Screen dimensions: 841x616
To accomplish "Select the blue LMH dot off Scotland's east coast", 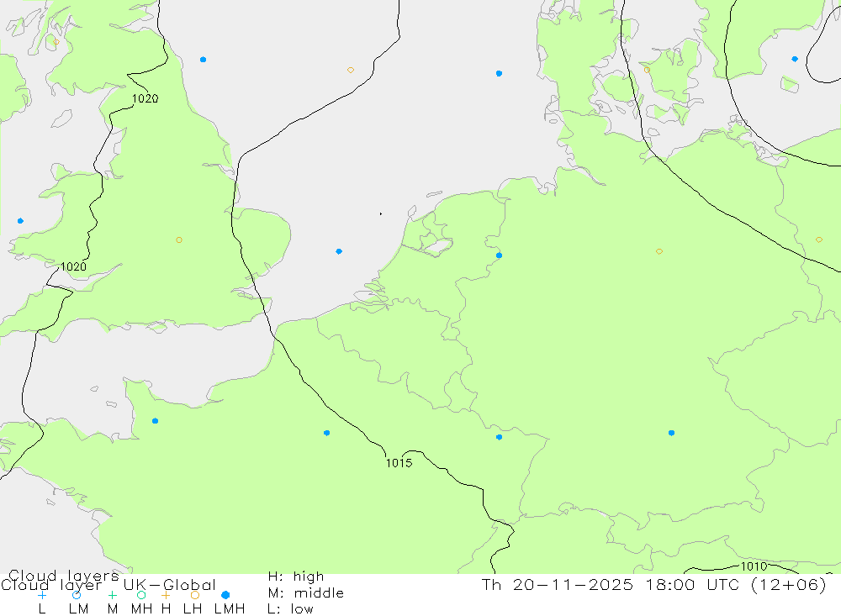I will coord(203,60).
